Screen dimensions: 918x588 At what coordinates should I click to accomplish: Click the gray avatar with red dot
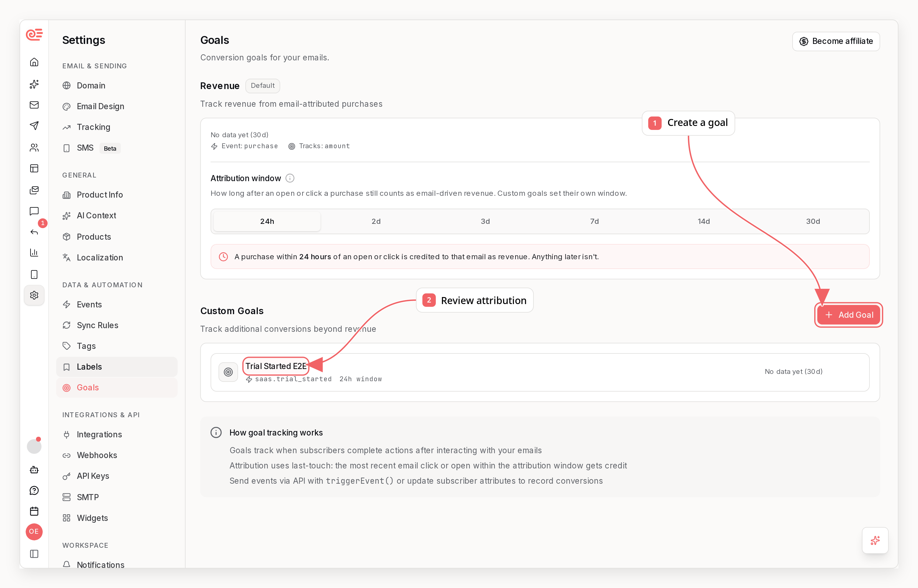pos(34,446)
